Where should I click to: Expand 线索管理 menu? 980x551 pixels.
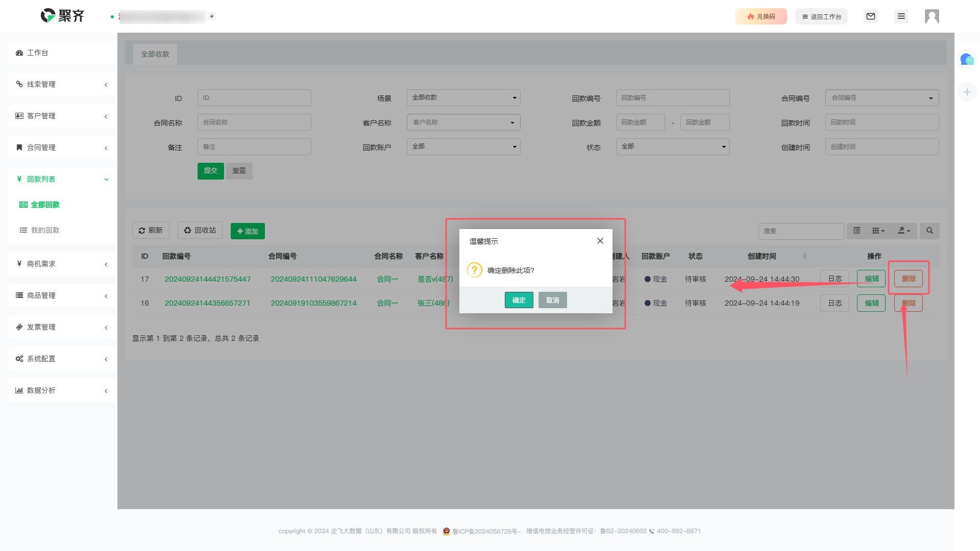(x=62, y=84)
